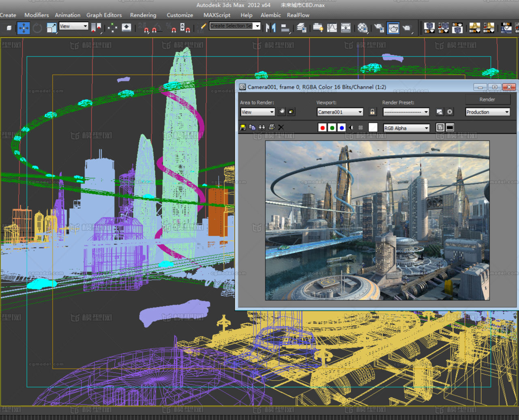Toggle the viewport lock to render

[372, 112]
